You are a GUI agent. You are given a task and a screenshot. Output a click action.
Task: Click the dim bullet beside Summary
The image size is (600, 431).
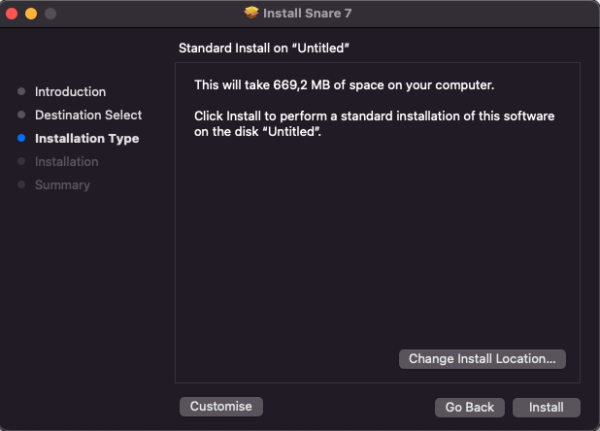(21, 185)
